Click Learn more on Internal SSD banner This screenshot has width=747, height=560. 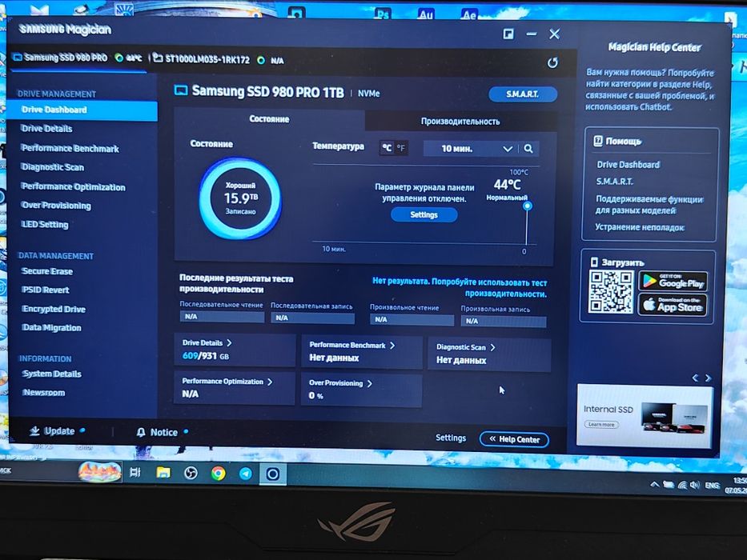[x=601, y=424]
